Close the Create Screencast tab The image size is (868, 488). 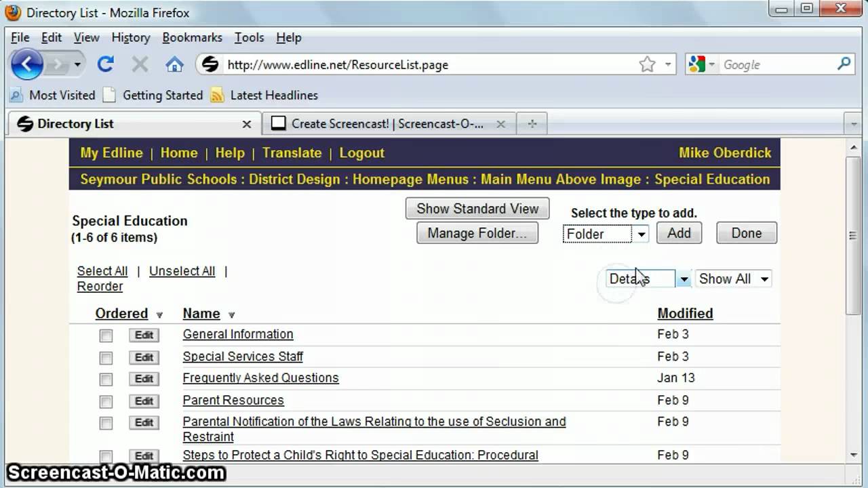(500, 124)
